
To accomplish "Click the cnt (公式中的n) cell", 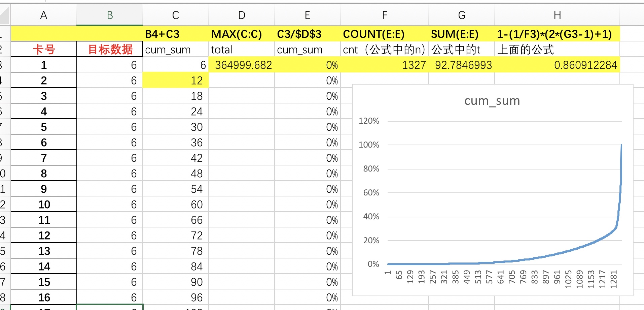I will point(385,49).
